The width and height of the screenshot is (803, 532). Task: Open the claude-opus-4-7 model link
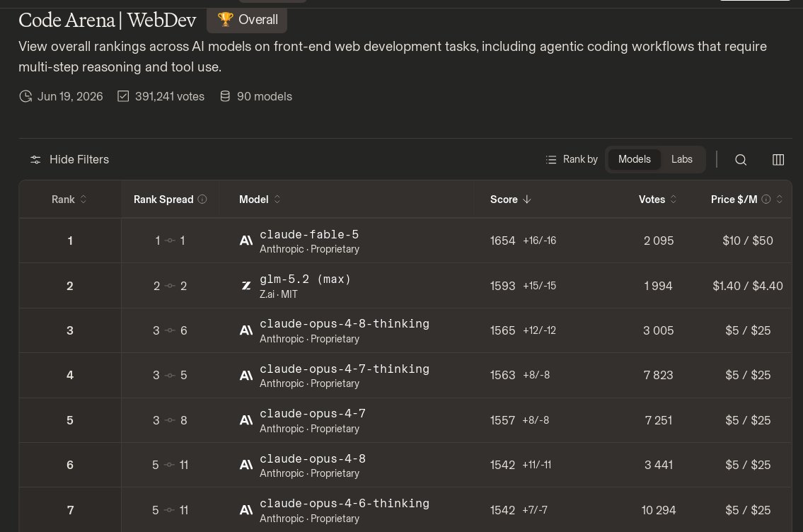pyautogui.click(x=313, y=414)
